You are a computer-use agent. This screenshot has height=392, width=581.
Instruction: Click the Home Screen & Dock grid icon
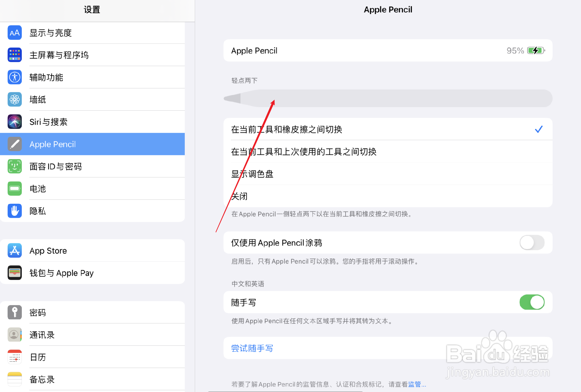click(x=15, y=55)
